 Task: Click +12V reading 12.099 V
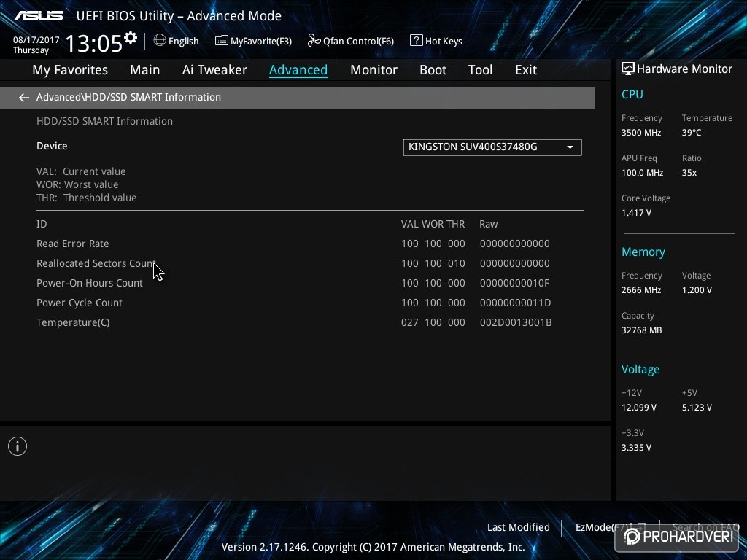[x=639, y=408]
